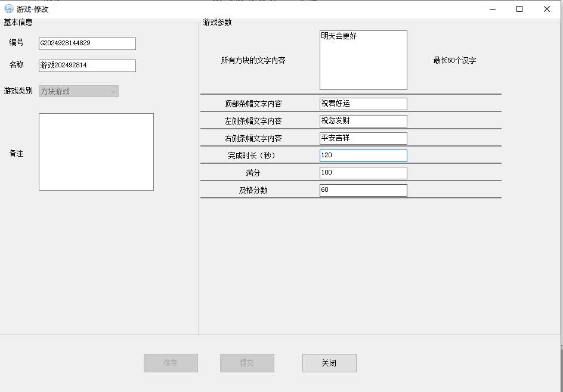Screen dimensions: 563x392
Task: Click the 编号 input field
Action: tap(87, 43)
